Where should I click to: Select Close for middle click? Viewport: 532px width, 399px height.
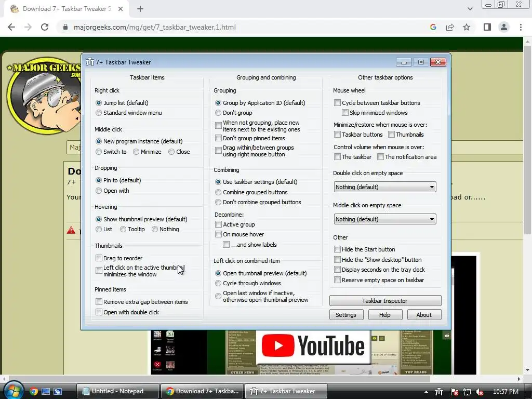click(x=171, y=152)
